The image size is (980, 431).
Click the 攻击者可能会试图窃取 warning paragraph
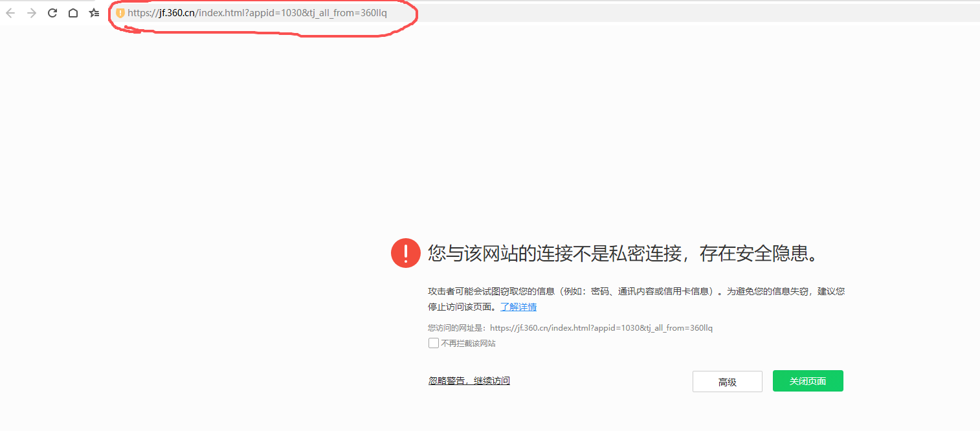click(x=636, y=299)
